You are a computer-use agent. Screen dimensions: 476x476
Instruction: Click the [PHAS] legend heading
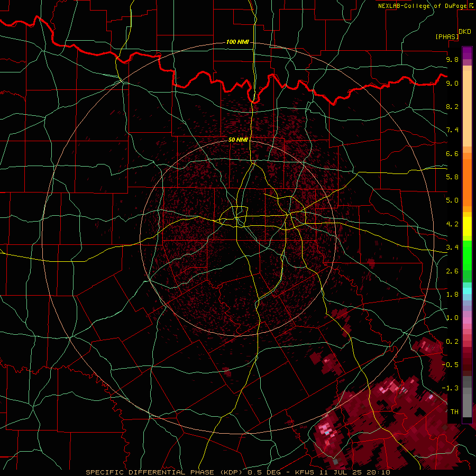click(x=447, y=36)
